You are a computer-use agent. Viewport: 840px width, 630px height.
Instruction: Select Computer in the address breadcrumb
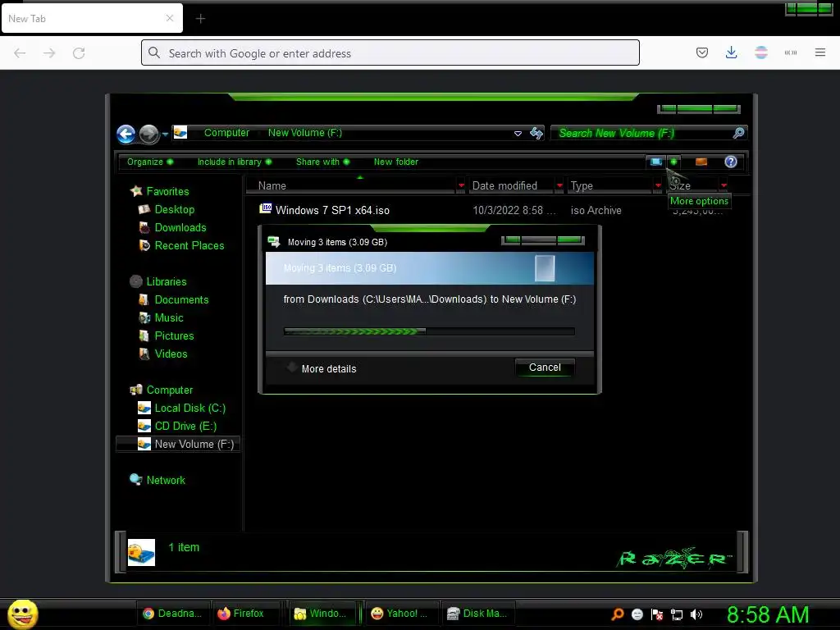(x=226, y=132)
